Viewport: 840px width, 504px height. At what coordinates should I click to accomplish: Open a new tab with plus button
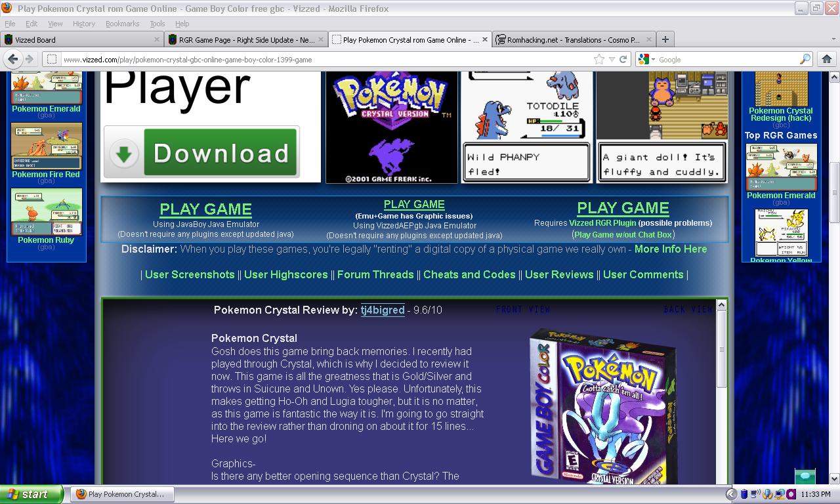[x=665, y=39]
